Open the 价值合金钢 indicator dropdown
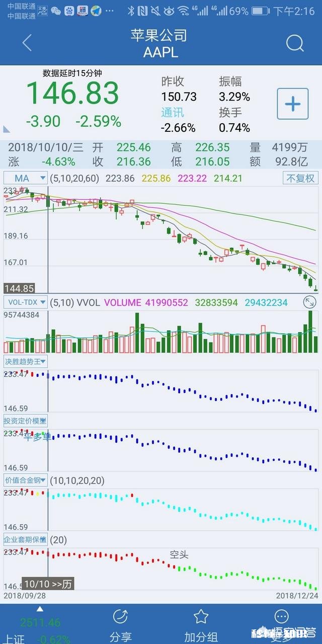The width and height of the screenshot is (322, 644). point(26,480)
